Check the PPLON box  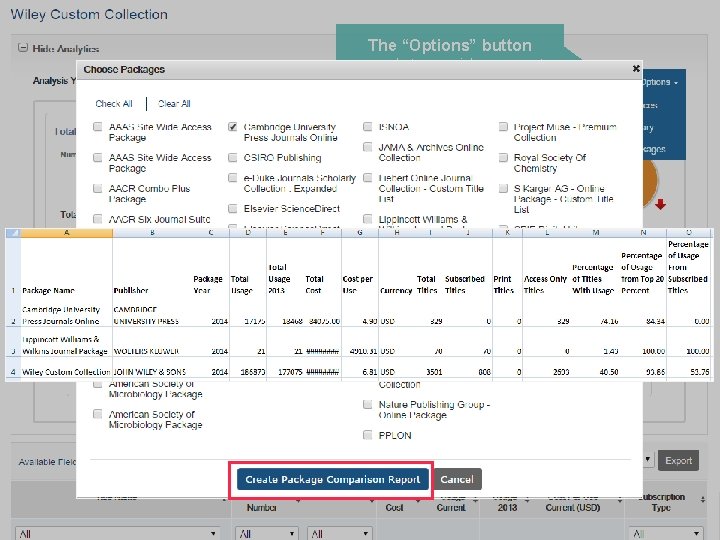click(x=367, y=435)
